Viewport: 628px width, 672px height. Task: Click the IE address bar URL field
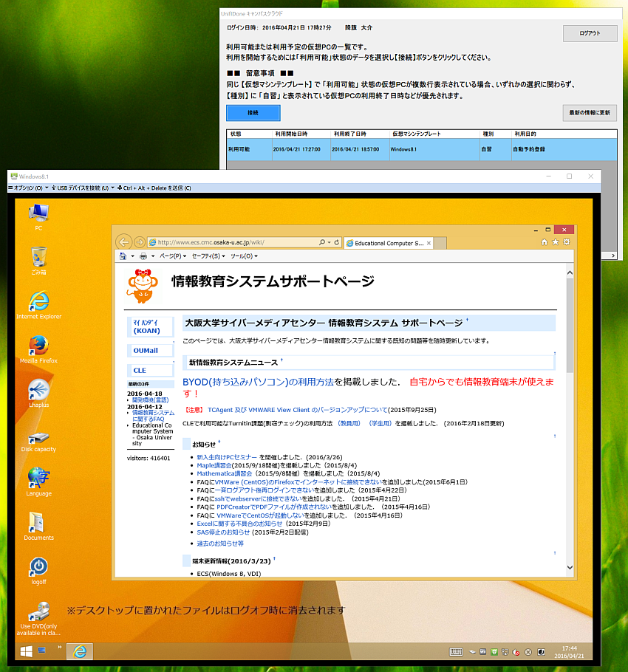pyautogui.click(x=233, y=242)
